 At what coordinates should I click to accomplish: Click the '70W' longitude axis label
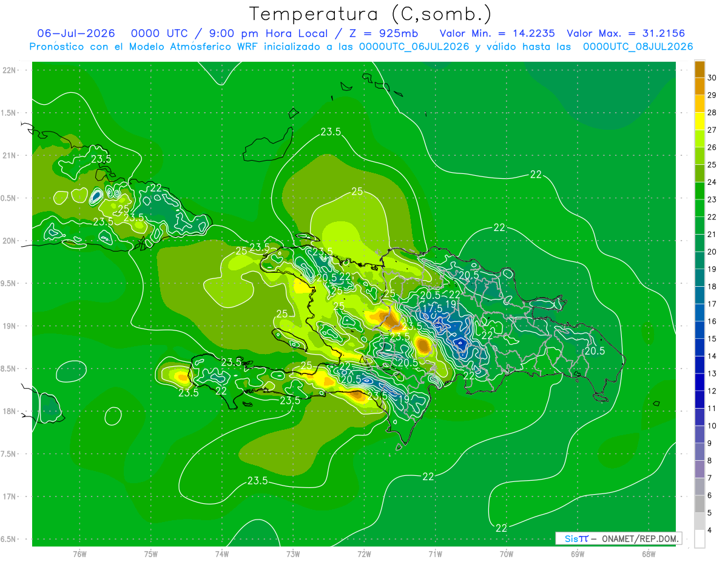(507, 554)
